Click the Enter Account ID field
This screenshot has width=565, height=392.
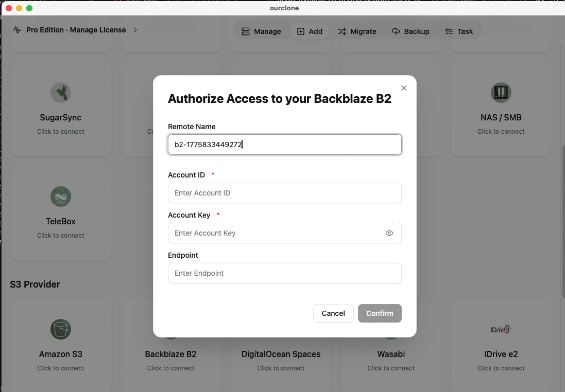pos(284,193)
